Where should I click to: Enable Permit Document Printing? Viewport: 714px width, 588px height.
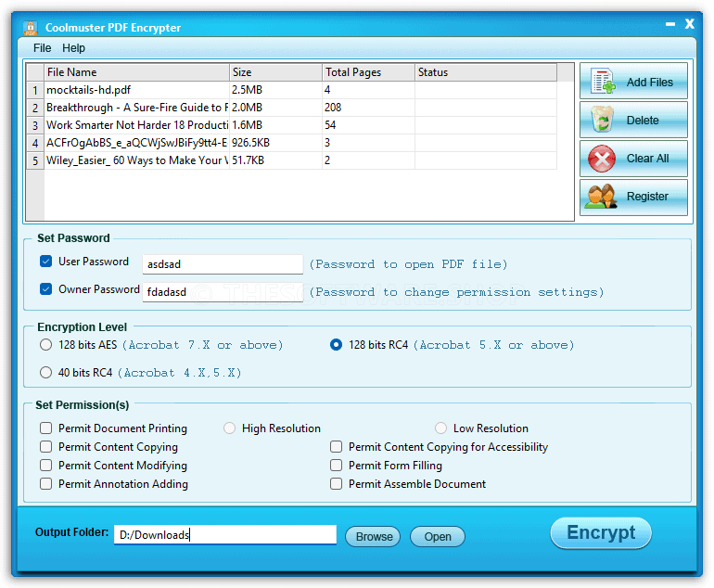point(46,428)
